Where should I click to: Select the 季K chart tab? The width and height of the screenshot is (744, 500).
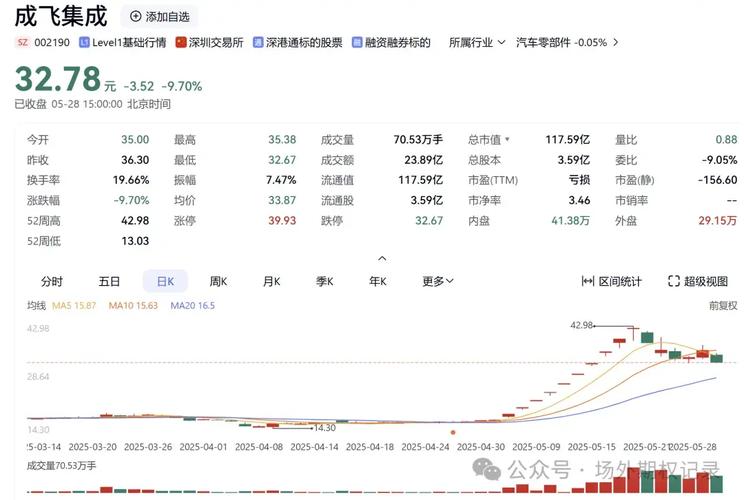tap(325, 281)
